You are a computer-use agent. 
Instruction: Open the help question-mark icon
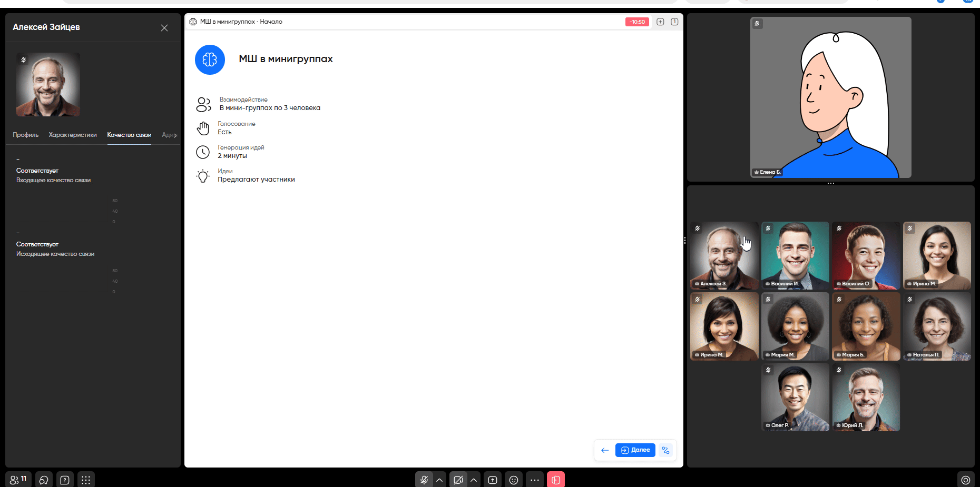coord(65,480)
